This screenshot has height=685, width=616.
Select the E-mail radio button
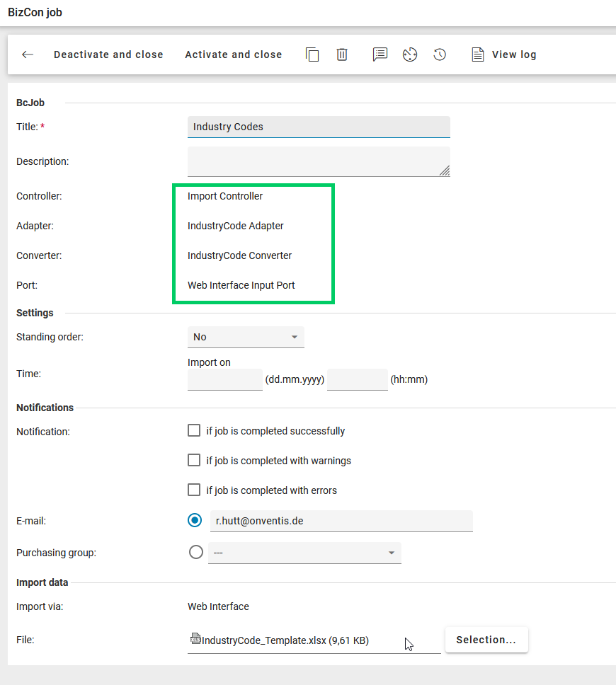[x=195, y=520]
